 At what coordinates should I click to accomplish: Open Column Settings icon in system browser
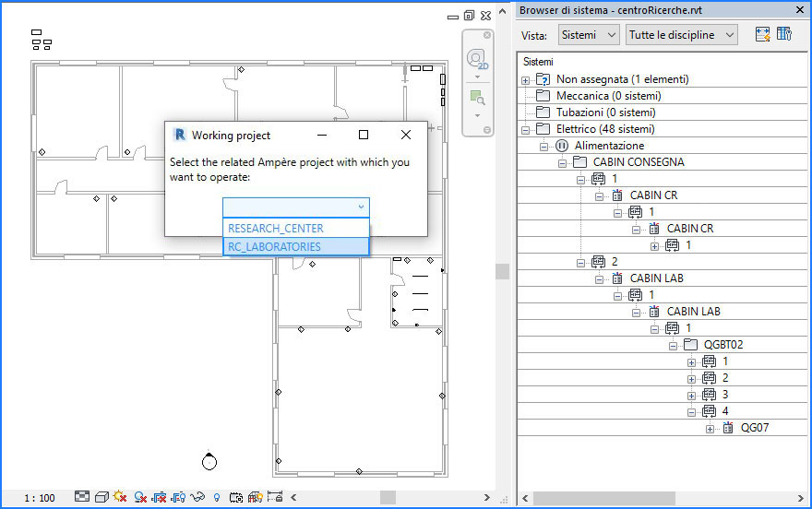coord(784,35)
